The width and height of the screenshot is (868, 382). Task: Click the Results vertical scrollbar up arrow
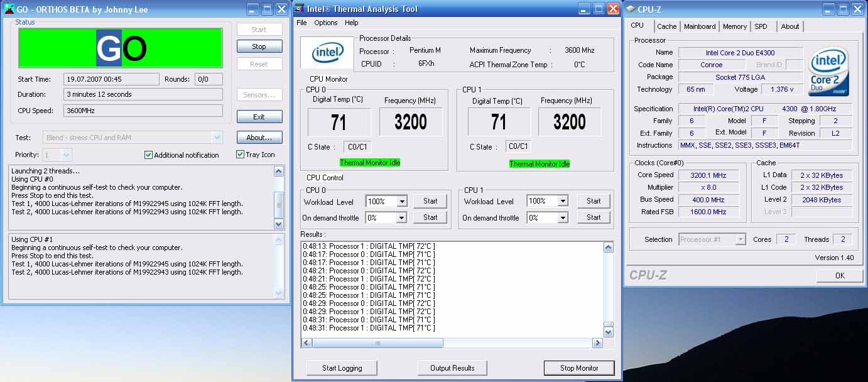(608, 248)
